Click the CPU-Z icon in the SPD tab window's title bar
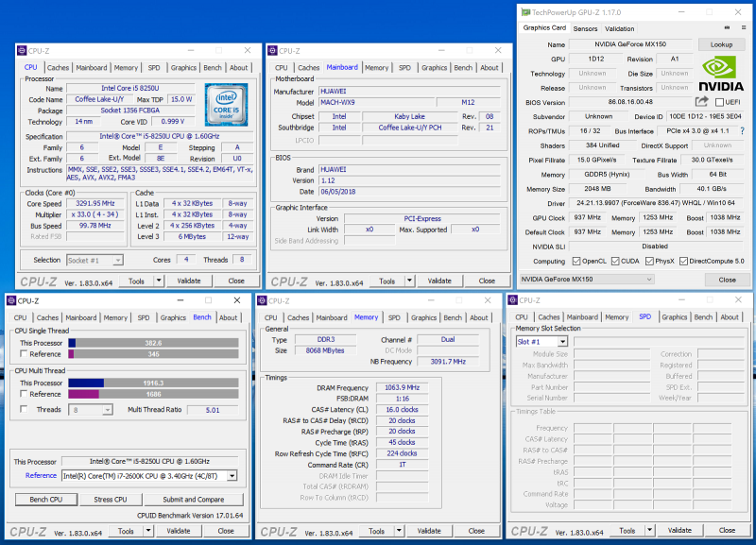The image size is (756, 545). 513,300
